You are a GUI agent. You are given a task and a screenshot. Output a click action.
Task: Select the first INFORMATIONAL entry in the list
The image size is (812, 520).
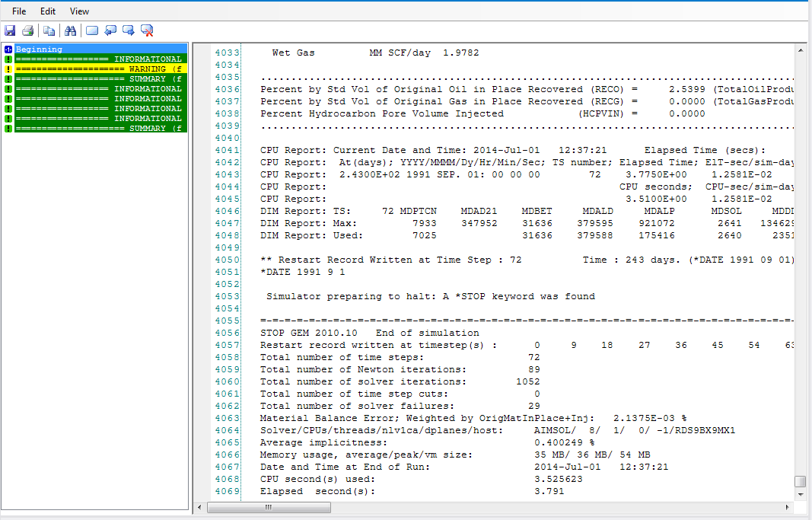pyautogui.click(x=98, y=59)
